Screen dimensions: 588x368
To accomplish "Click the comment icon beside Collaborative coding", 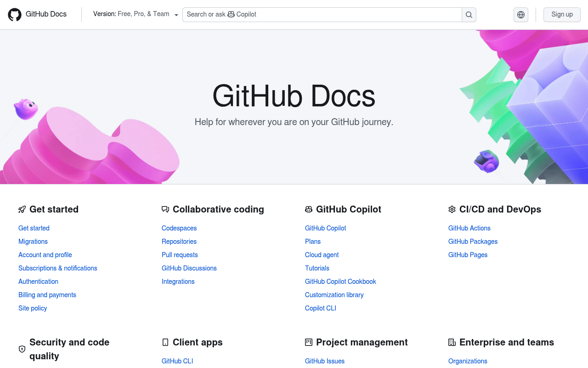I will tap(165, 209).
